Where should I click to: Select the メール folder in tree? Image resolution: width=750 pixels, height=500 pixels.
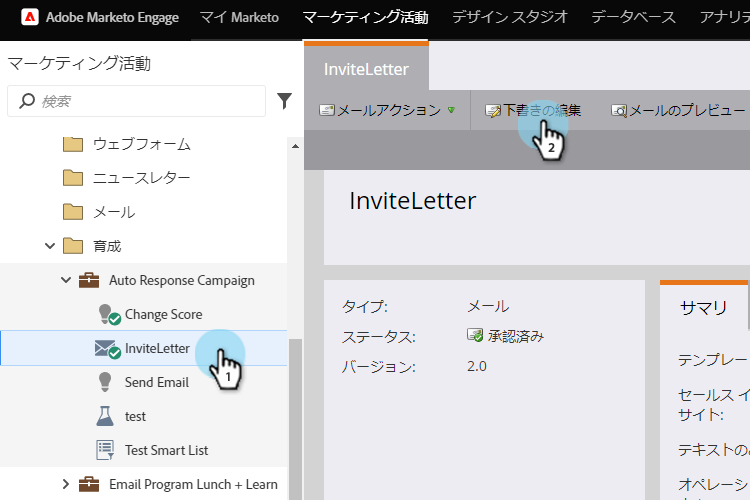114,212
